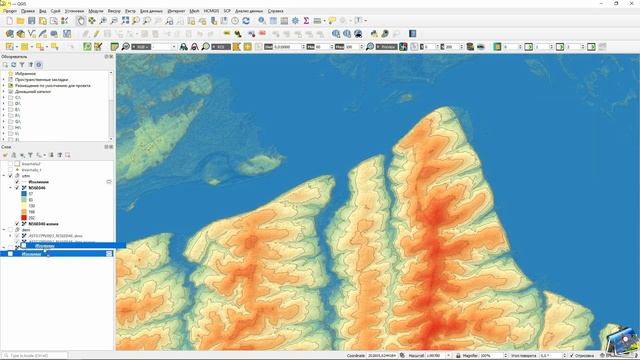The height and width of the screenshot is (360, 640).
Task: Check the highlighted bottom Изолинии layer checkbox
Action: pos(11,254)
